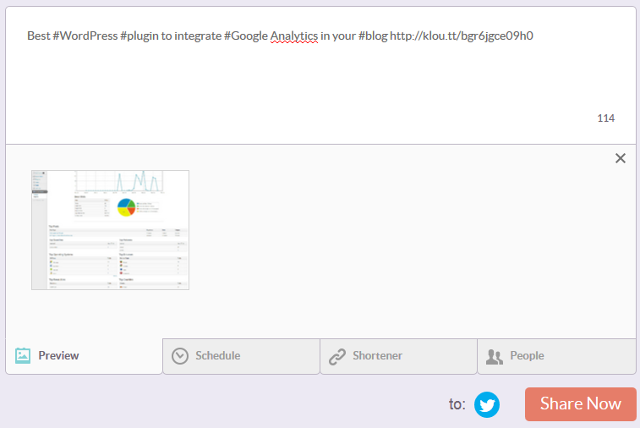
Task: Click the #blog hashtag text
Action: [373, 36]
